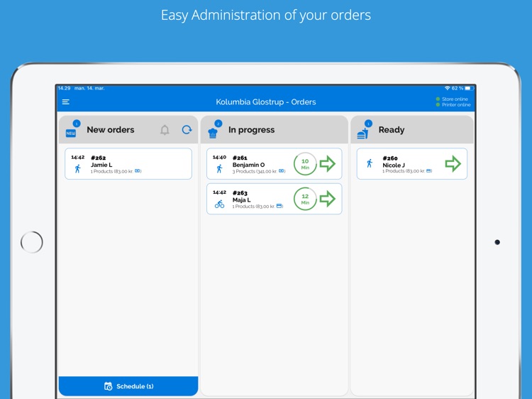Select the In progress column header
Viewport: 532px width, 399px height.
click(x=274, y=130)
